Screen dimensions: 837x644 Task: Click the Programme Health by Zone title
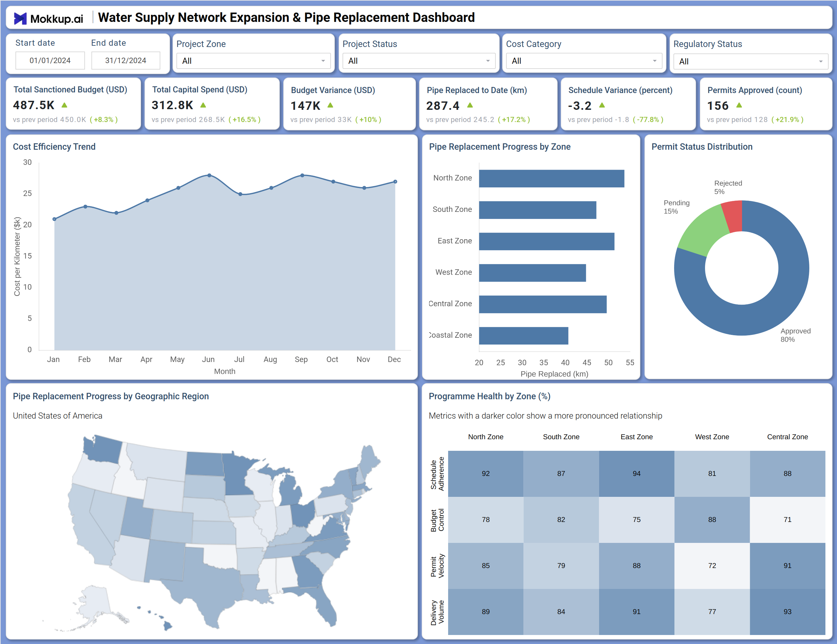point(489,396)
